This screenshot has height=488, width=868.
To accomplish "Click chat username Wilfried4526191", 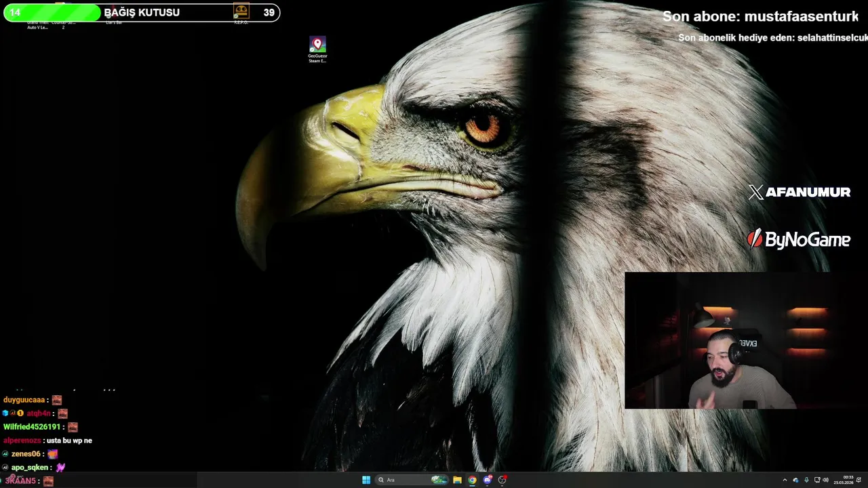I will click(x=32, y=427).
